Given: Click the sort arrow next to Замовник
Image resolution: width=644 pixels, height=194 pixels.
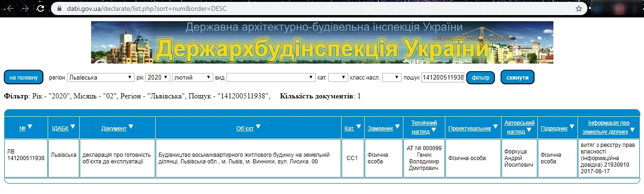Looking at the screenshot, I should (x=398, y=126).
